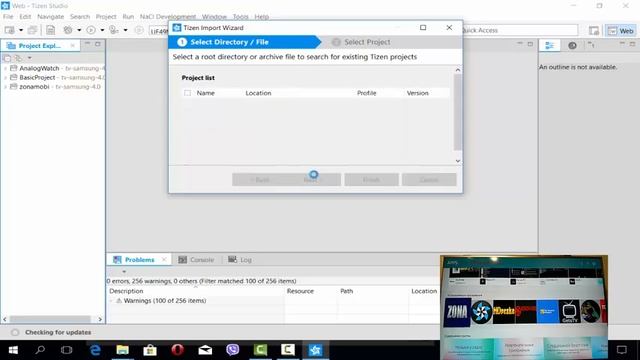The width and height of the screenshot is (640, 360).
Task: Close the Problems tab
Action: (164, 260)
